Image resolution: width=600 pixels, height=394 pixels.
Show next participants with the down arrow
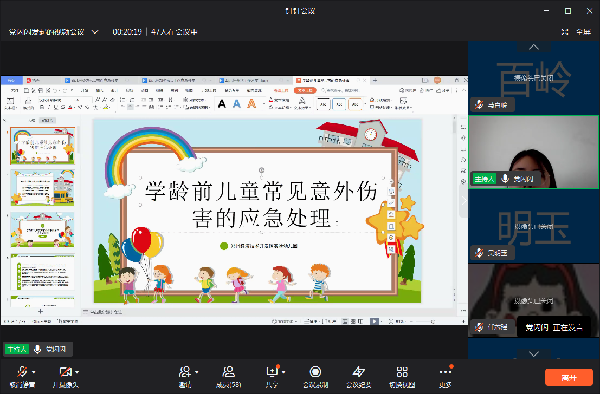tap(534, 354)
